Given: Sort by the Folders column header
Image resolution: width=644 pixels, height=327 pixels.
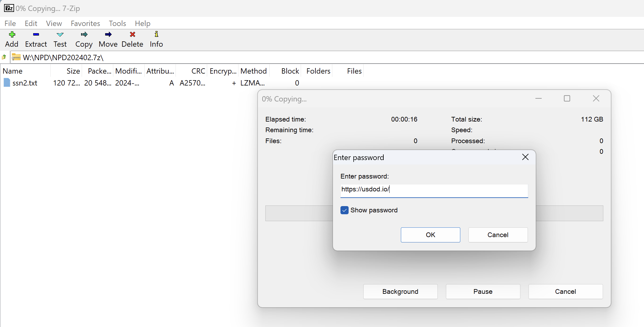Looking at the screenshot, I should [x=316, y=71].
